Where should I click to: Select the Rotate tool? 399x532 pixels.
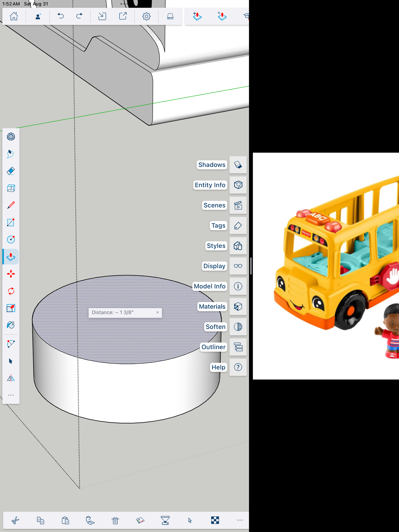click(x=11, y=291)
